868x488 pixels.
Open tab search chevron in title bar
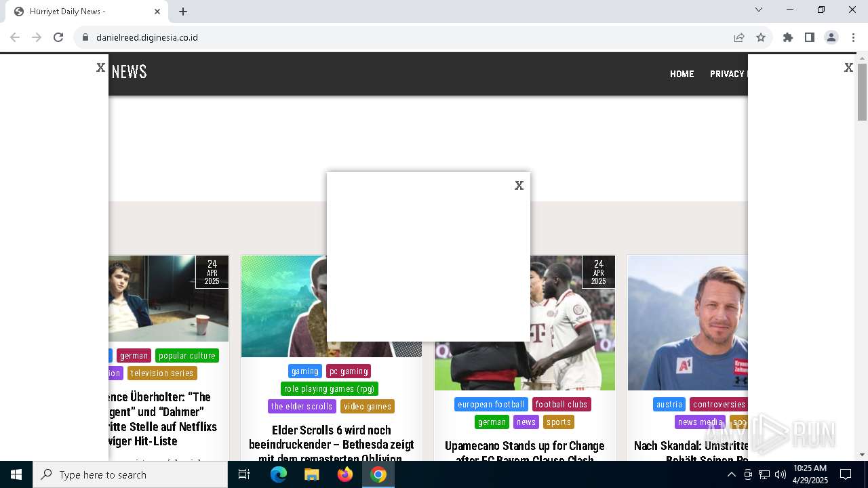759,9
